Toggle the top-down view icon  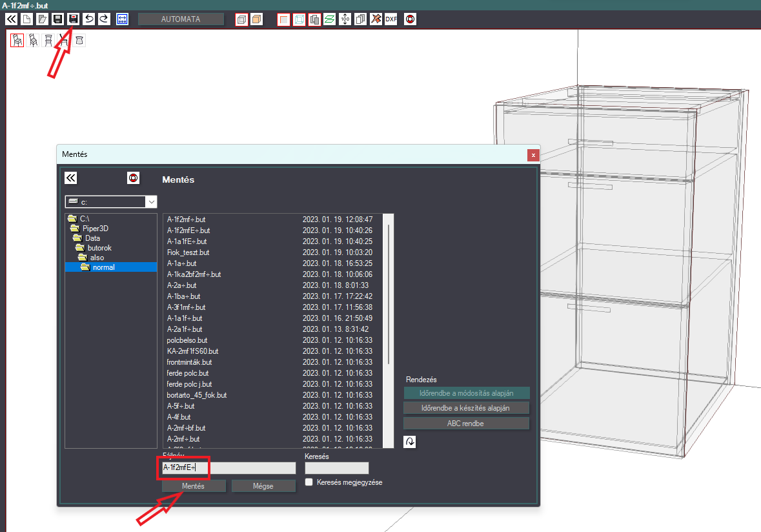pos(79,40)
